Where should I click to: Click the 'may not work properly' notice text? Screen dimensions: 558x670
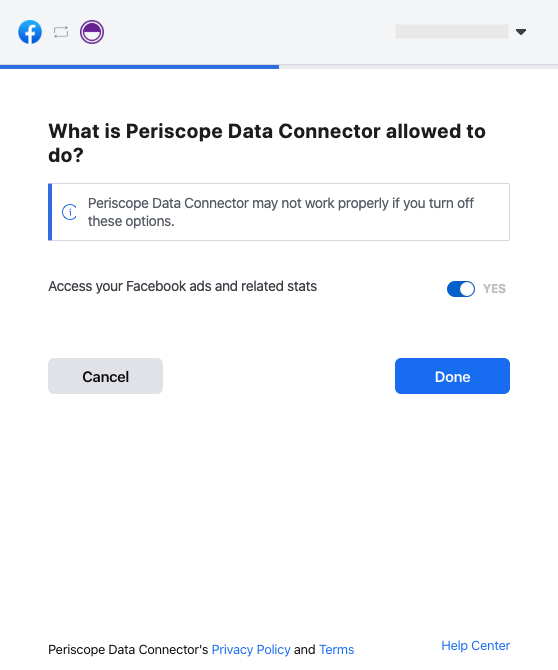281,212
